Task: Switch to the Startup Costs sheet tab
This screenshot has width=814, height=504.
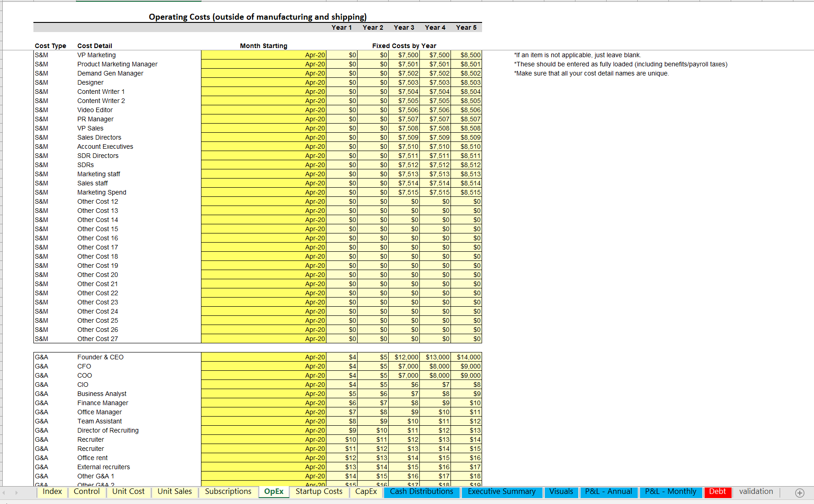Action: tap(319, 492)
